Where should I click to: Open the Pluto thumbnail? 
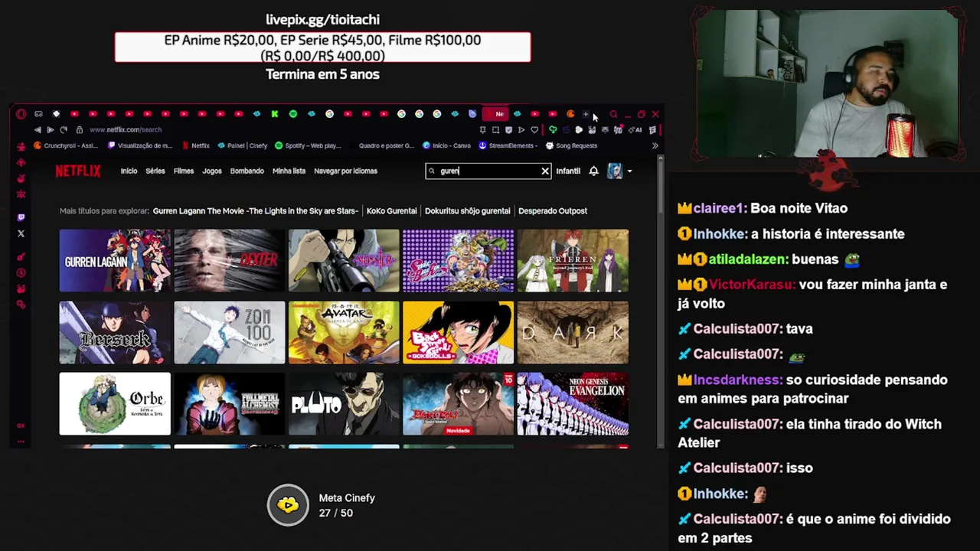pyautogui.click(x=344, y=404)
